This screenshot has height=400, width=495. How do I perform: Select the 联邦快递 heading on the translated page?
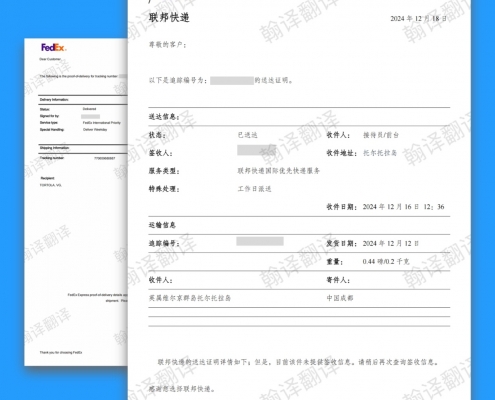click(169, 17)
